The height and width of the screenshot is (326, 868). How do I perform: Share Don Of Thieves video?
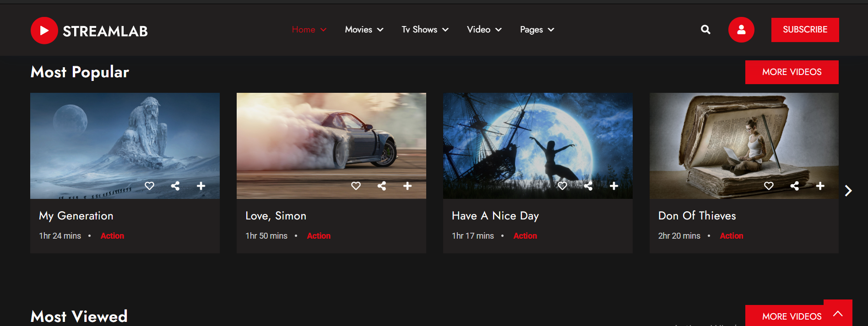[x=794, y=186]
